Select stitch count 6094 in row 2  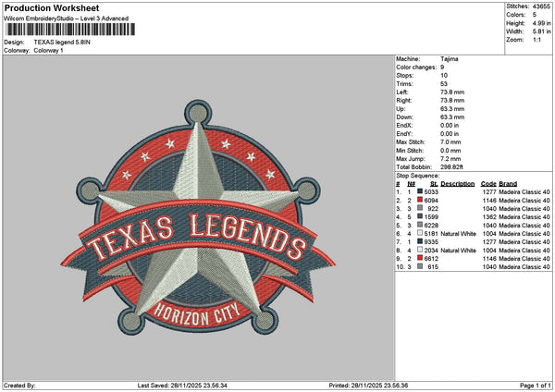tap(431, 201)
